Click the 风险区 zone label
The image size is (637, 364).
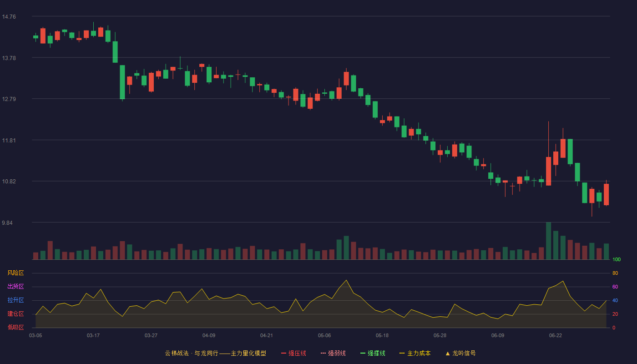pos(15,273)
